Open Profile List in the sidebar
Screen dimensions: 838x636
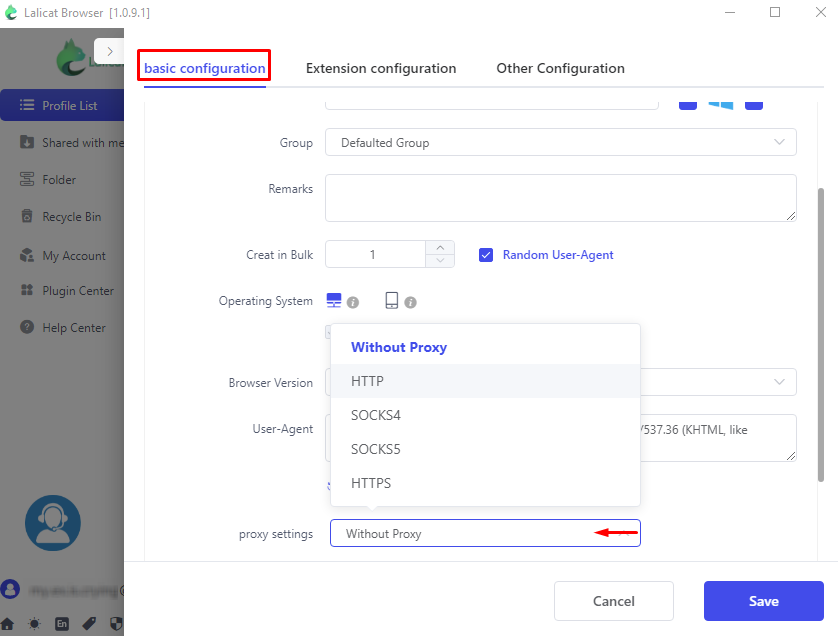pyautogui.click(x=62, y=105)
